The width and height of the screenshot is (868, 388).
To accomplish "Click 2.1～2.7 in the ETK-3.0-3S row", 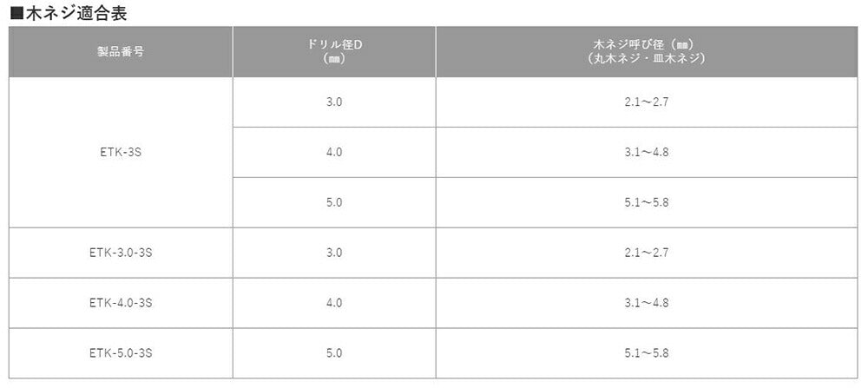I will [645, 253].
